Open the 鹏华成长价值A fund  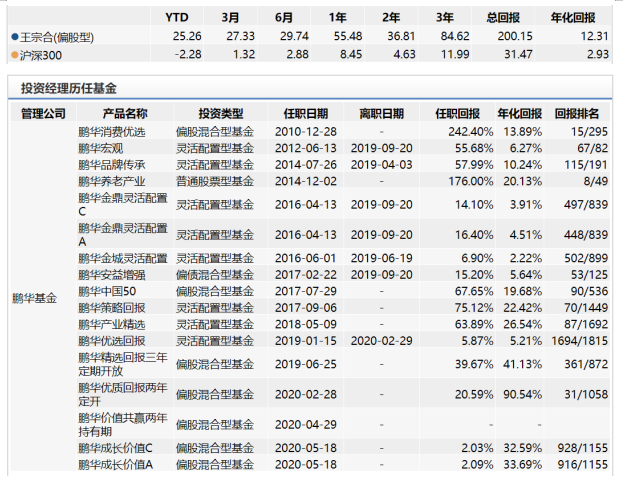[115, 465]
